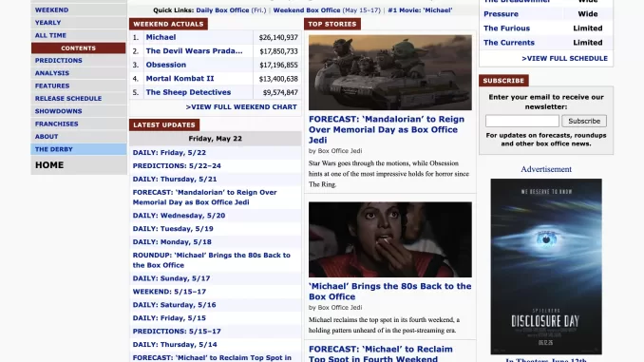
Task: Open Mandalorian forecast in Latest Updates
Action: 204,198
